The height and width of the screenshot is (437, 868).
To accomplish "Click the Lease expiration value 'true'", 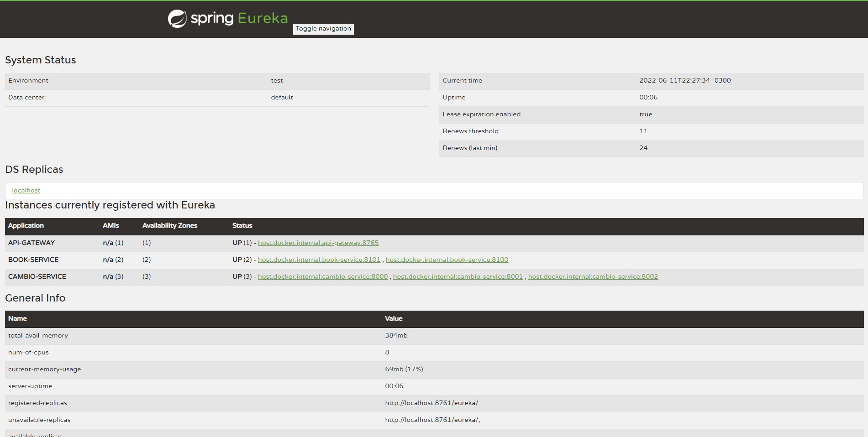I will 646,114.
